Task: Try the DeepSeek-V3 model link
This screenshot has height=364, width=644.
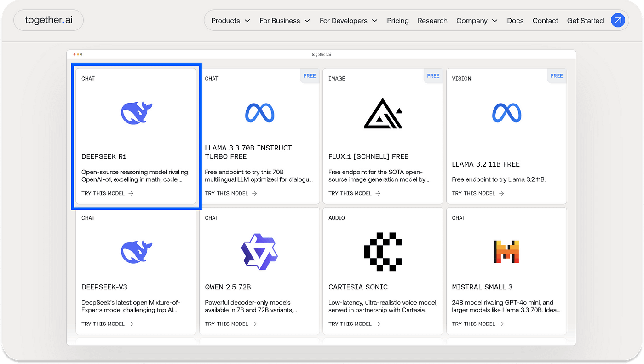Action: pos(108,324)
